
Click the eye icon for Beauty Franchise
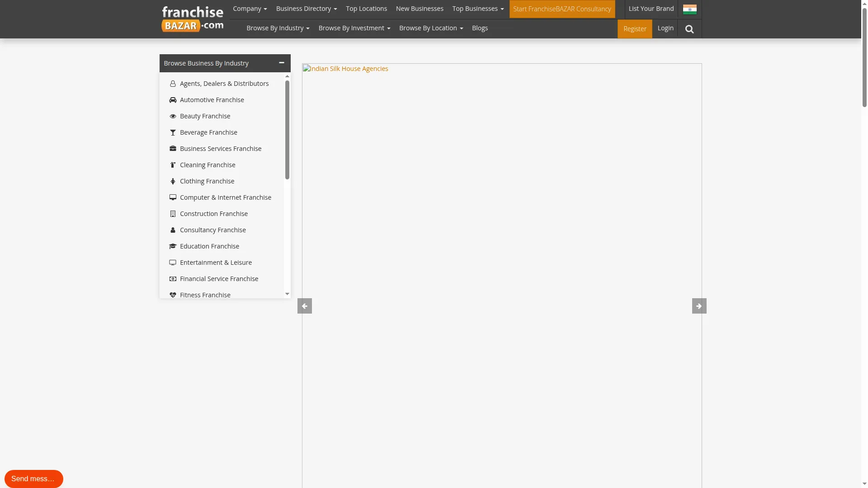[x=173, y=117]
